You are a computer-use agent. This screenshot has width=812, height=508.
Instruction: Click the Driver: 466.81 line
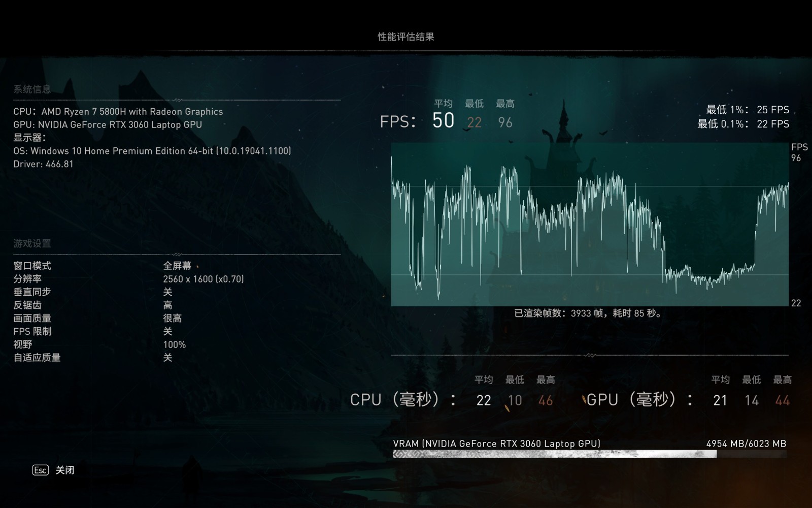point(44,164)
